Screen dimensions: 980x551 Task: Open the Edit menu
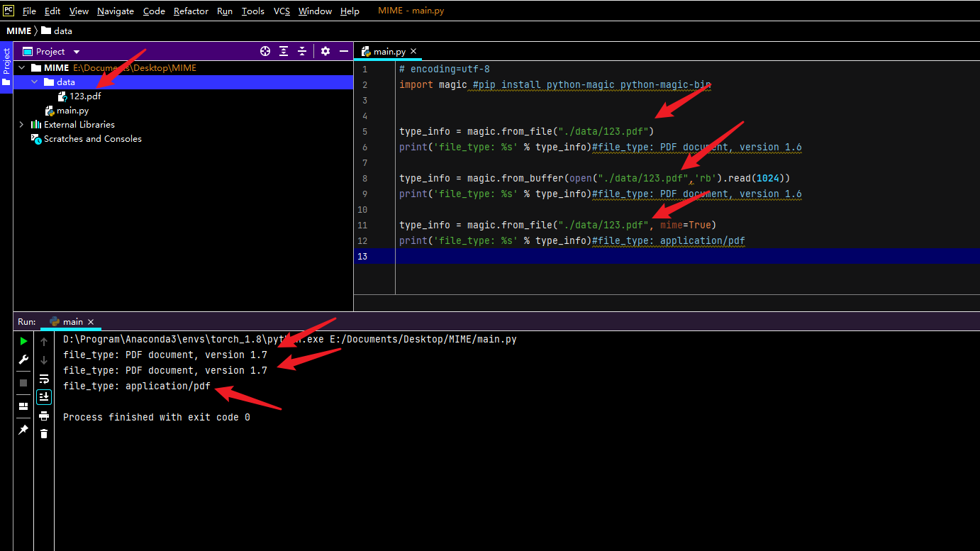pos(52,11)
